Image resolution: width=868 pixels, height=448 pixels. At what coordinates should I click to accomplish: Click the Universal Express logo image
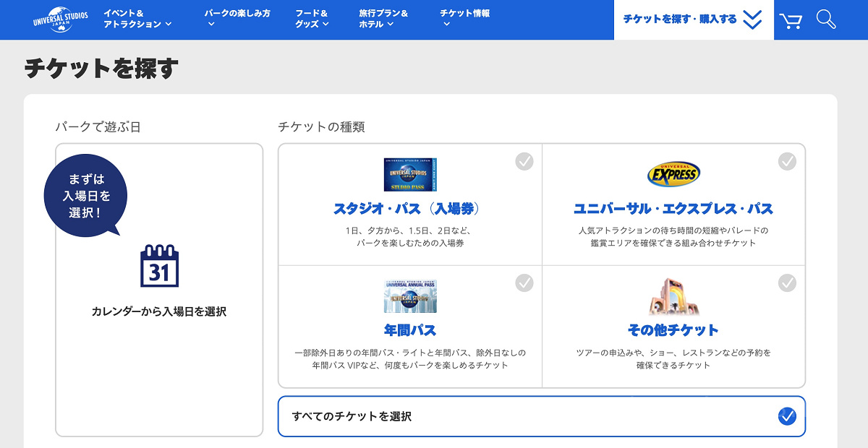(673, 174)
